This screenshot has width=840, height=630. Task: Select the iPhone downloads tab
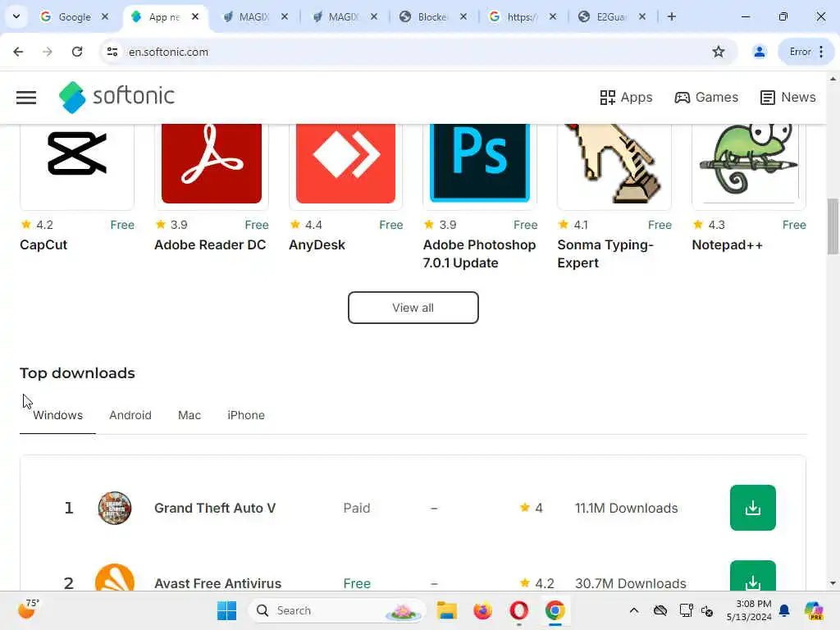pyautogui.click(x=246, y=415)
